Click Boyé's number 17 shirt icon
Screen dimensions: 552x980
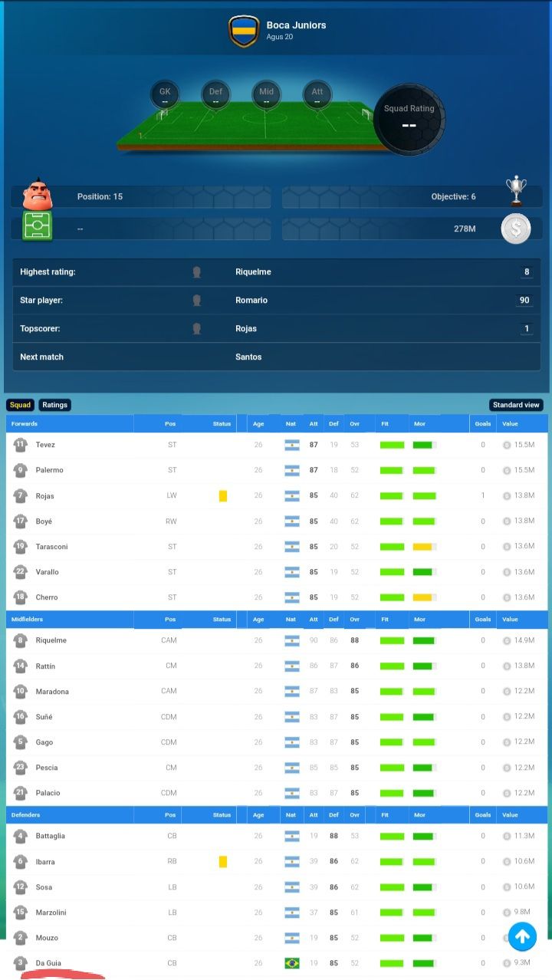[20, 521]
